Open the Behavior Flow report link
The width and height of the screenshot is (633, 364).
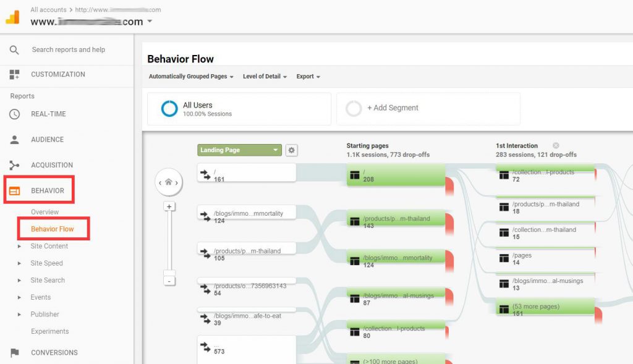[x=53, y=229]
